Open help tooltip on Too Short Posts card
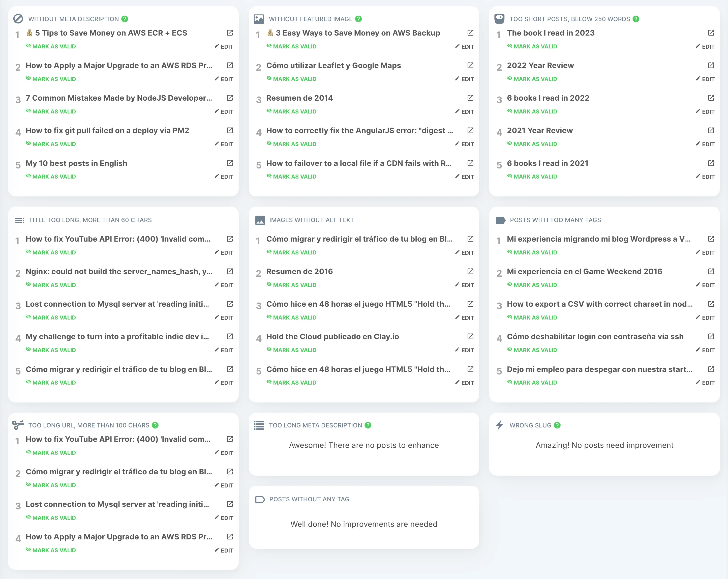This screenshot has height=579, width=728. point(636,19)
